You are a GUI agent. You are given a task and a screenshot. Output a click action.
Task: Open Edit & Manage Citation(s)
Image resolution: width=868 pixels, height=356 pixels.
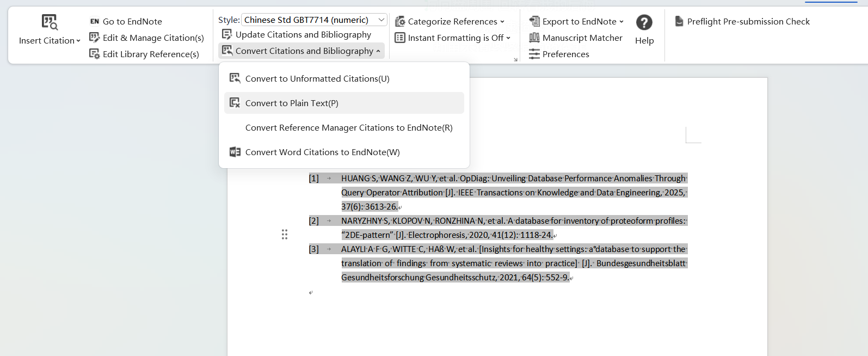click(153, 38)
